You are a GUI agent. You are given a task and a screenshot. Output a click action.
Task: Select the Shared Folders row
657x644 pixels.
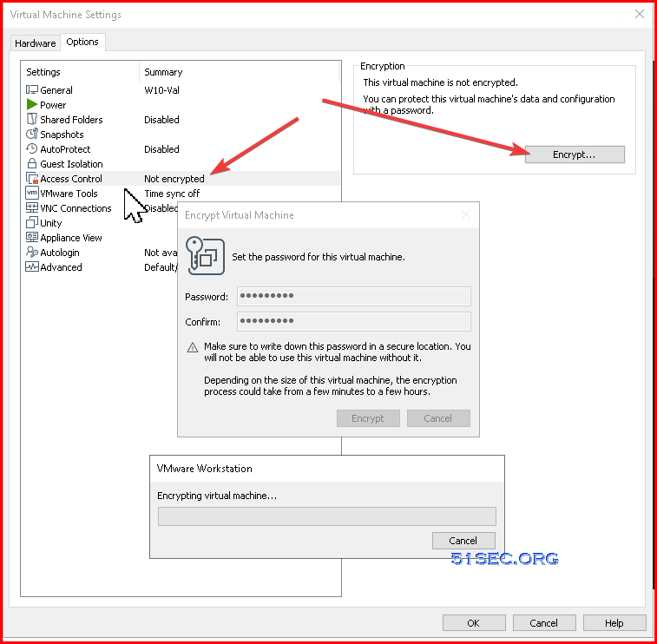(x=182, y=120)
